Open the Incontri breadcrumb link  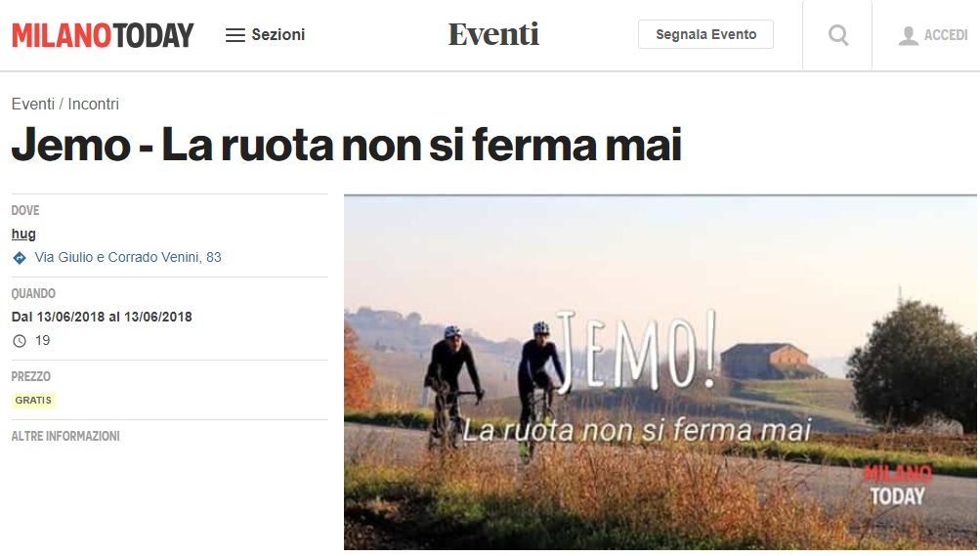(93, 104)
